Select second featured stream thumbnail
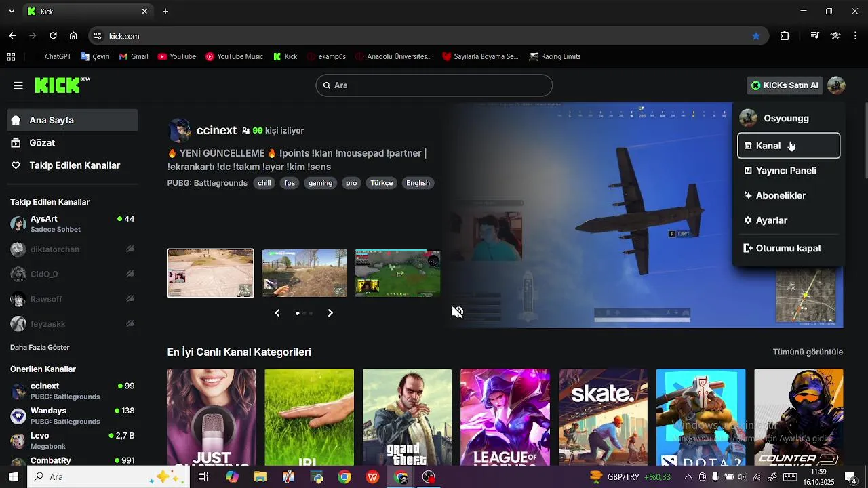 coord(304,273)
